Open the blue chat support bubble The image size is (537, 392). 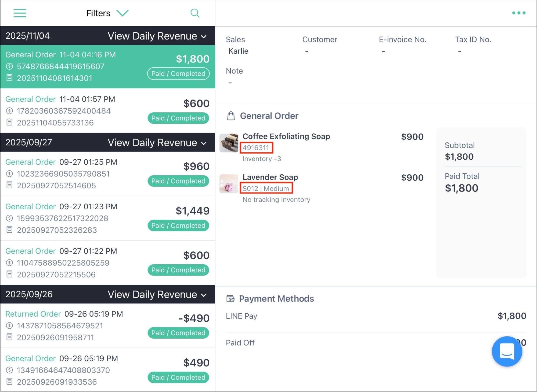point(507,351)
